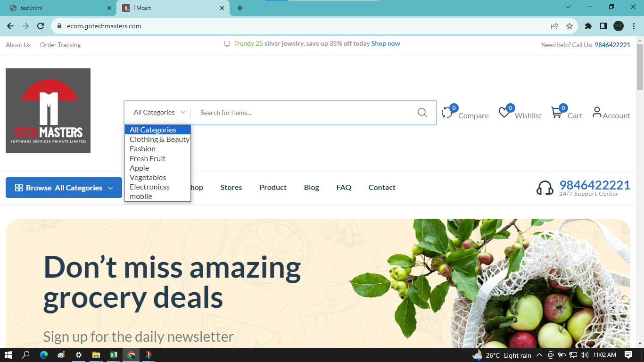The height and width of the screenshot is (362, 644).
Task: Open the Compare icon
Action: click(x=447, y=113)
